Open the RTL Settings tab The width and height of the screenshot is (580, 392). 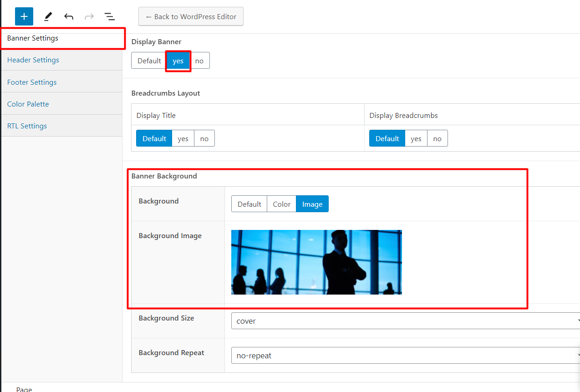62,126
